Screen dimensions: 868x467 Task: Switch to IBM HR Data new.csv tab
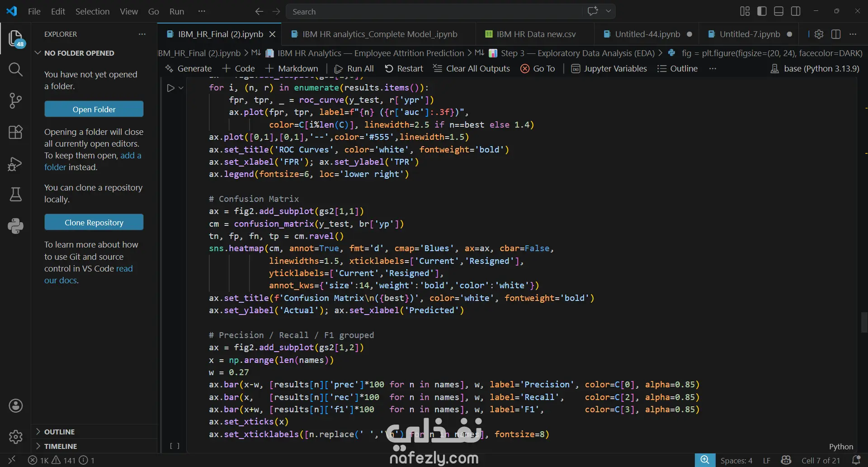(x=535, y=34)
